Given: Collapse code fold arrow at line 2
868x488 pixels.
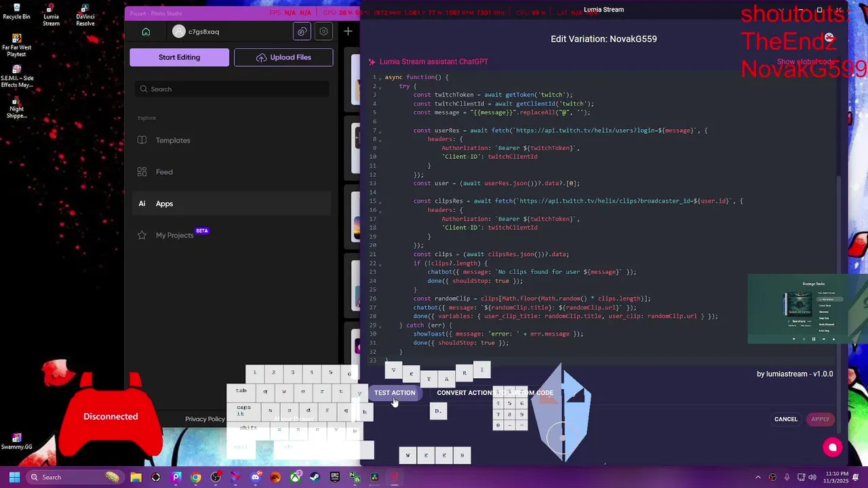Looking at the screenshot, I should pos(380,87).
